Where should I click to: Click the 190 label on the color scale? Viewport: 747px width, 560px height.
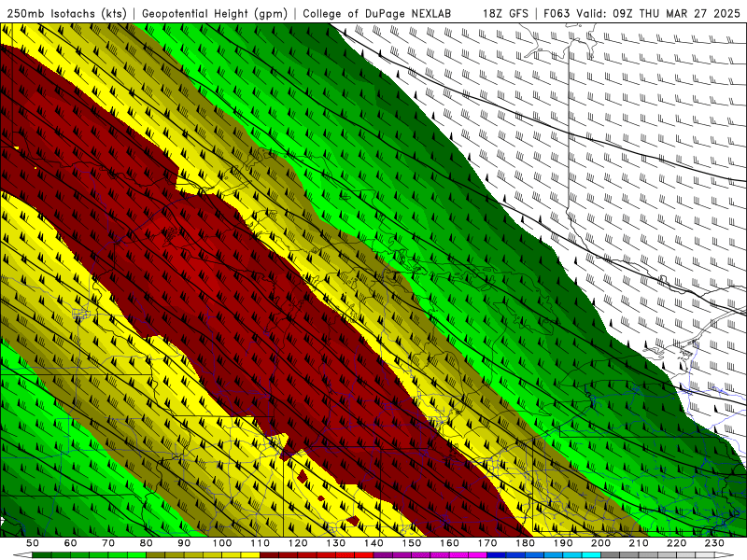[563, 543]
